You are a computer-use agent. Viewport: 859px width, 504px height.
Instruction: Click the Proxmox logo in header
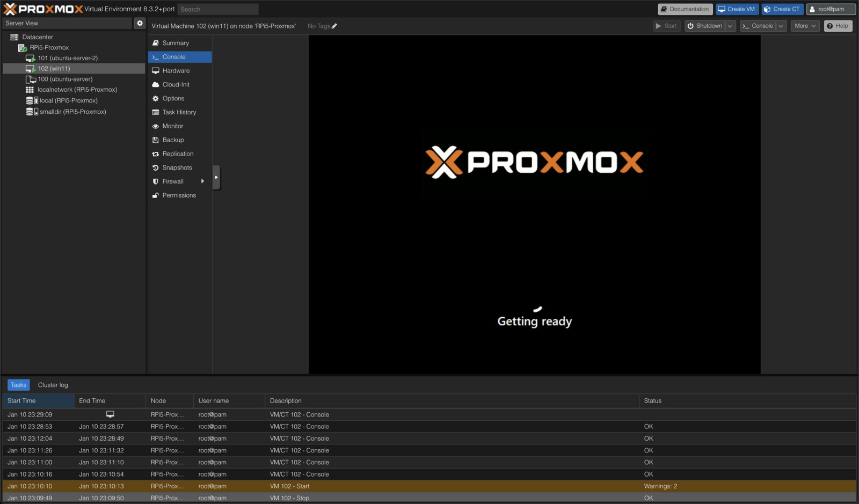(x=43, y=9)
